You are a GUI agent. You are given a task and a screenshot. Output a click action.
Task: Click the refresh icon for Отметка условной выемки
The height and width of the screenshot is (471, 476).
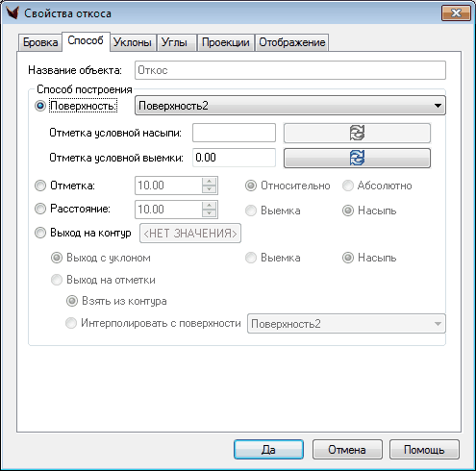tap(357, 158)
